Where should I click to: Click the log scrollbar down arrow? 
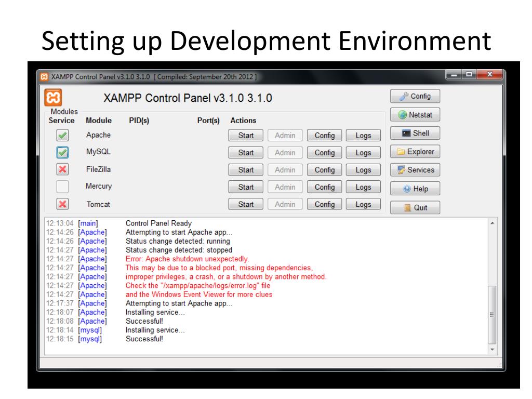(493, 350)
